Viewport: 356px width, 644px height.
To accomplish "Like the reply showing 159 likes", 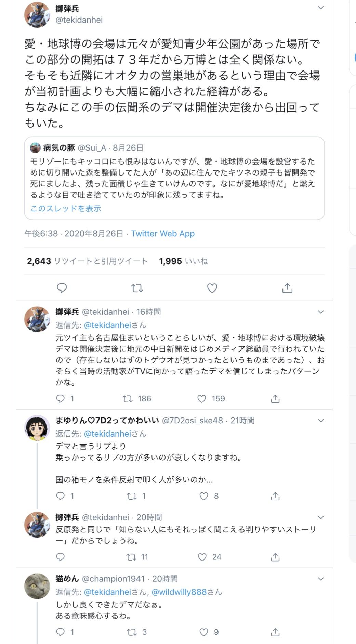I will 202,399.
